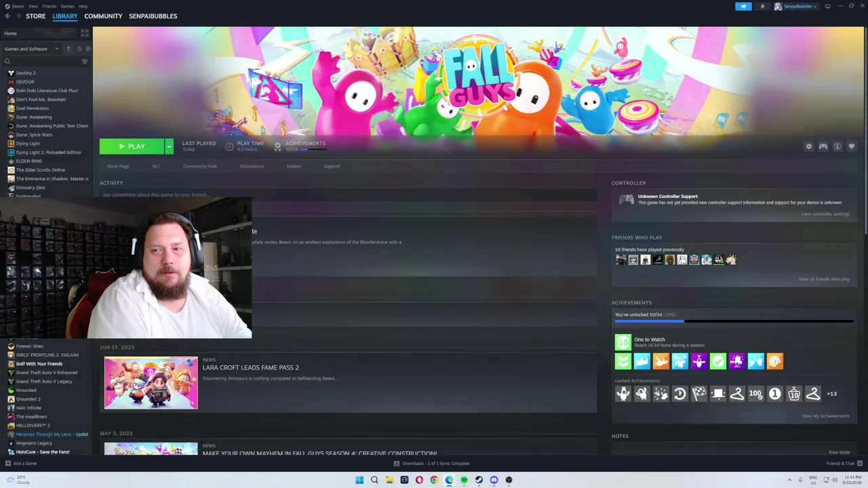The width and height of the screenshot is (868, 488).
Task: Click the achievements progress bar
Action: [x=734, y=321]
